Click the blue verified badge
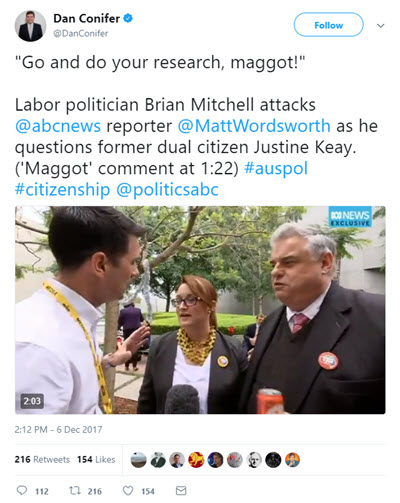This screenshot has width=400, height=503. 128,18
